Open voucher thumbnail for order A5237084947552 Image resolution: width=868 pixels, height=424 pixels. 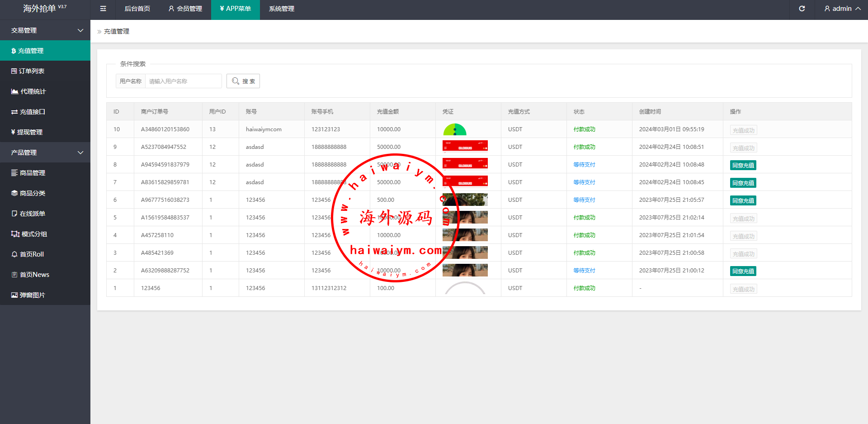coord(465,147)
